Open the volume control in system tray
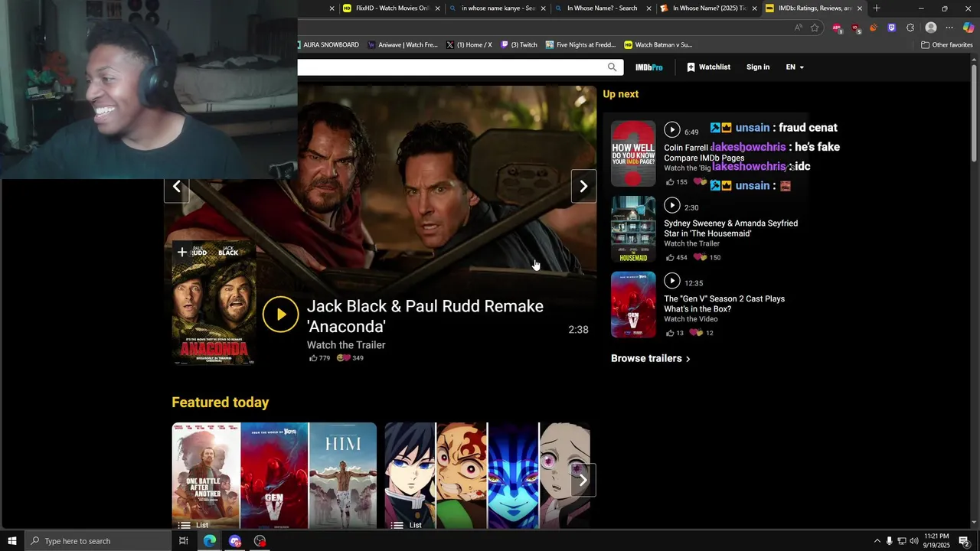Image resolution: width=980 pixels, height=551 pixels. point(913,541)
